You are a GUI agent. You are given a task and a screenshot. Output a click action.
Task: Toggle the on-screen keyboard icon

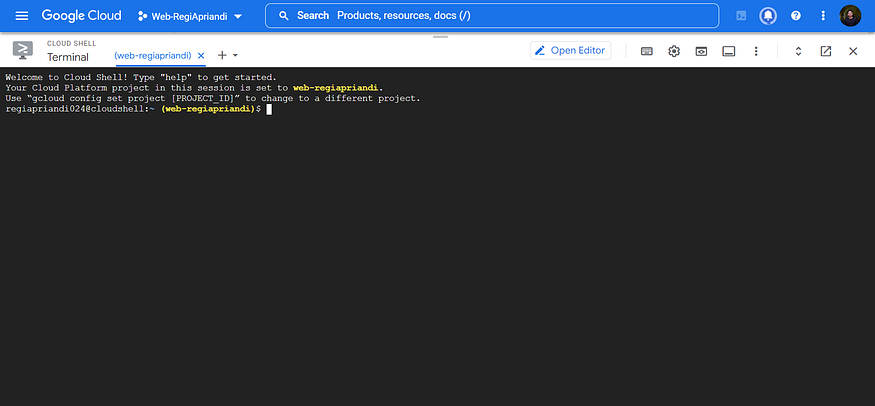(647, 51)
